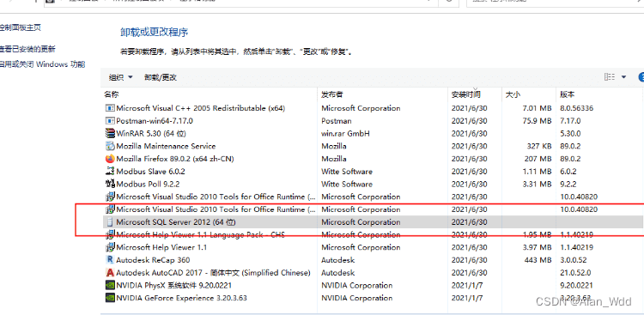644x315 pixels.
Task: Open the 查看已安装的更新 link
Action: point(27,49)
